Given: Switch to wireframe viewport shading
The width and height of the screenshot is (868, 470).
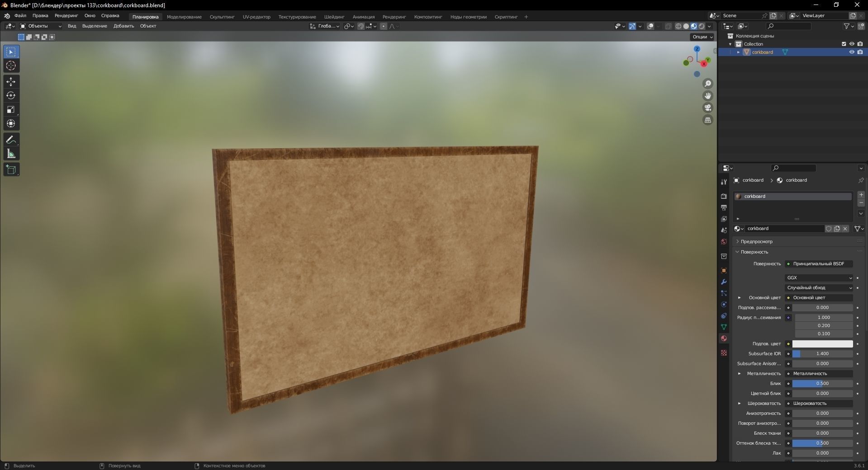Looking at the screenshot, I should (x=678, y=26).
